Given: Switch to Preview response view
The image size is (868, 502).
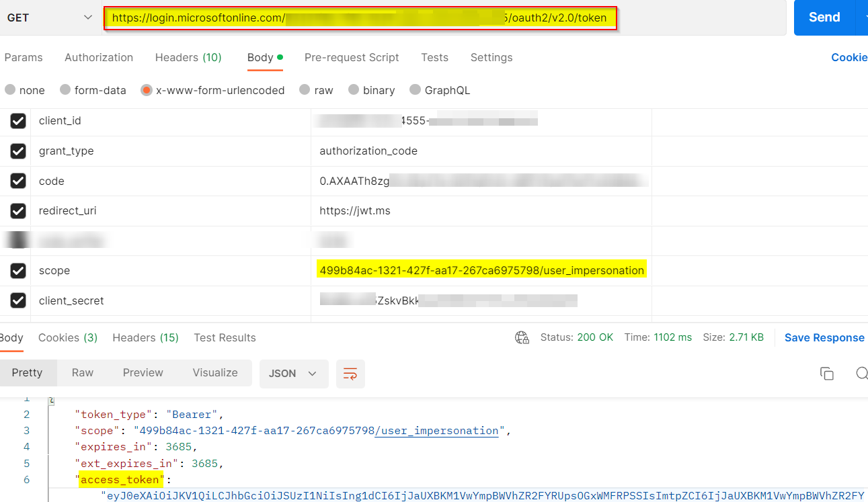Looking at the screenshot, I should click(143, 373).
